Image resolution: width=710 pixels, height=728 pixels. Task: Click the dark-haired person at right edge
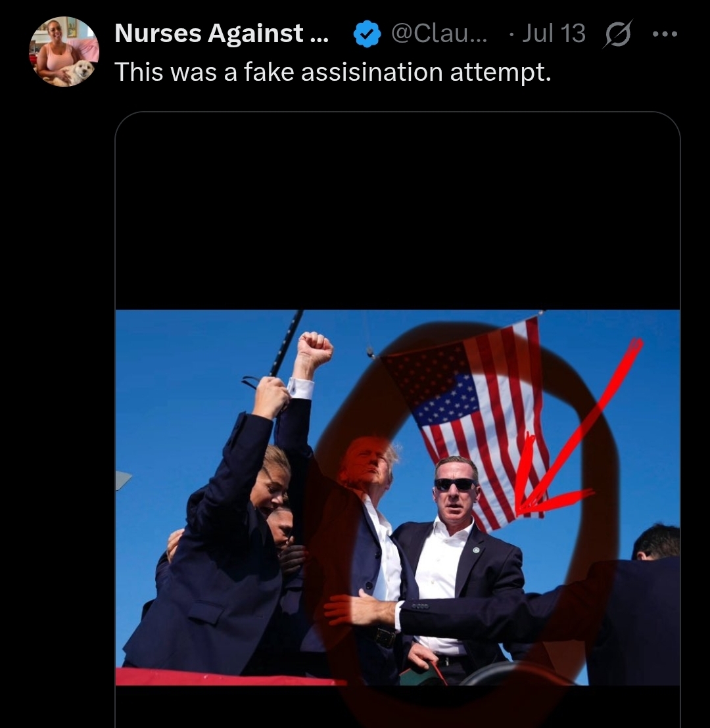651,604
